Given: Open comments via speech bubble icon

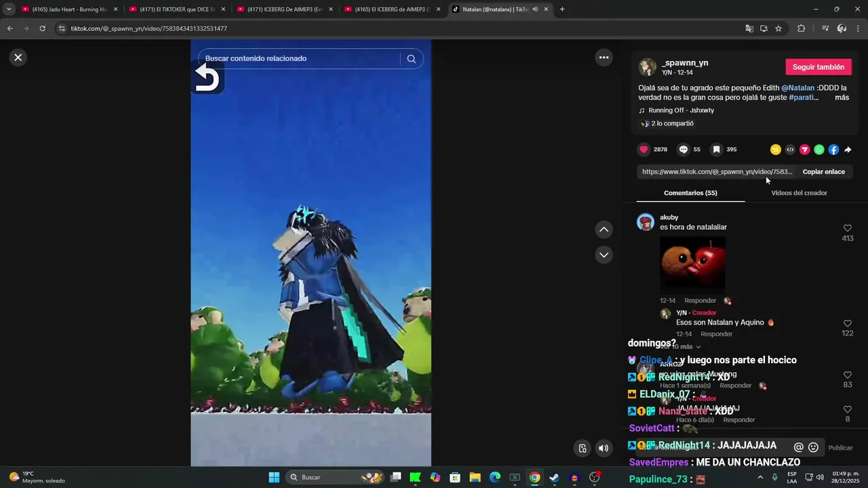Looking at the screenshot, I should 684,149.
